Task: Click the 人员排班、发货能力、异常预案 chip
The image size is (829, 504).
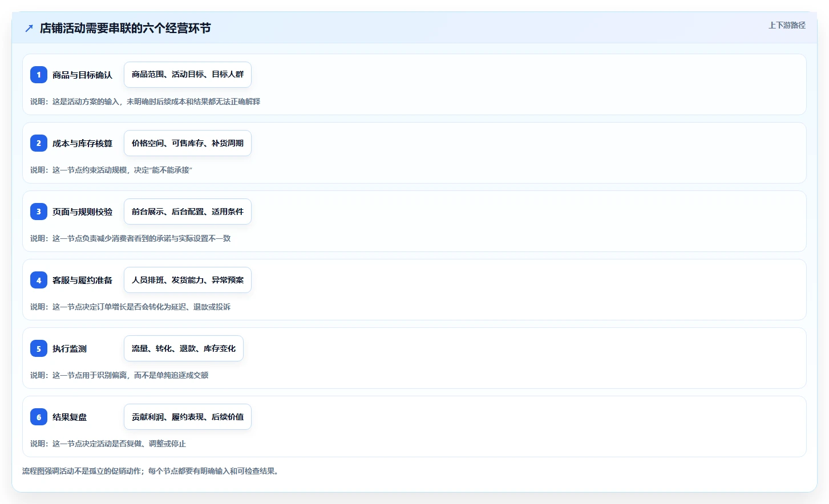Action: [188, 280]
